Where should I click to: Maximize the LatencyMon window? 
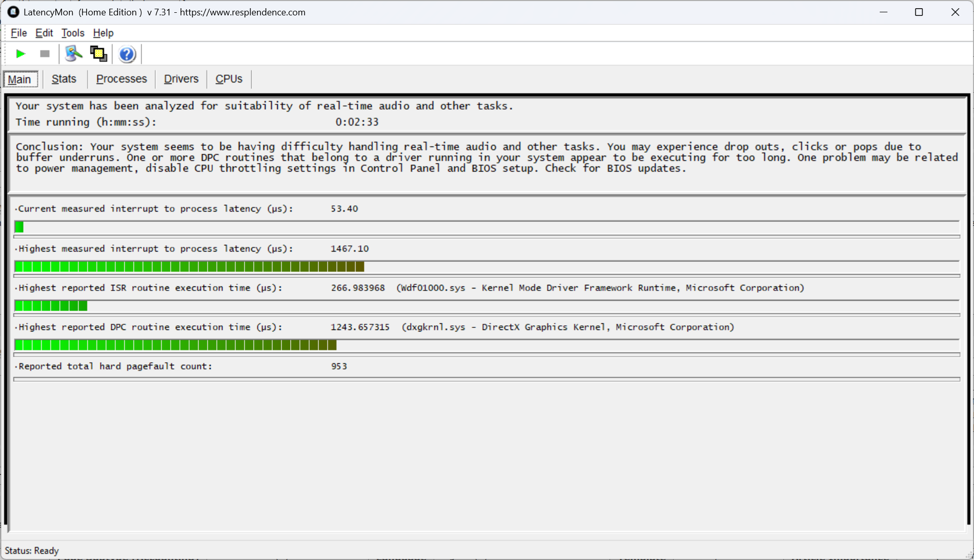coord(919,12)
